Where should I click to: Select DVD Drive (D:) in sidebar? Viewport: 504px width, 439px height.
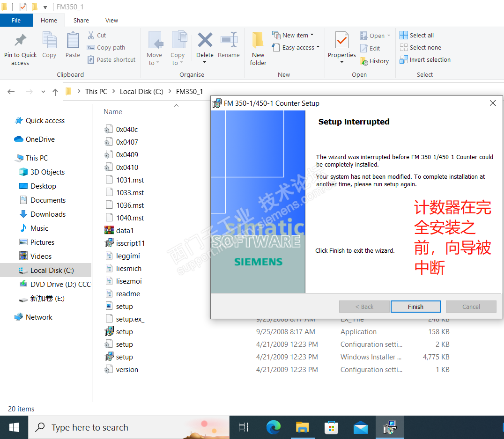coord(55,285)
